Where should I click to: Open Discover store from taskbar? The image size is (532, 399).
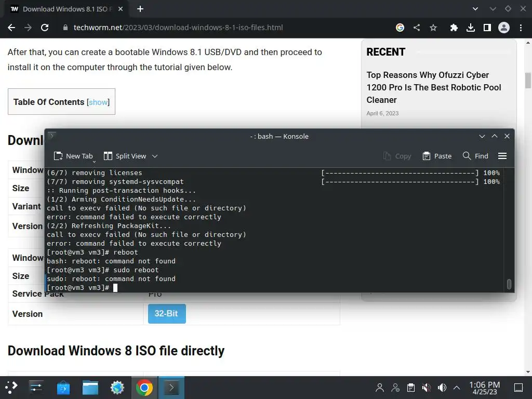coord(63,388)
